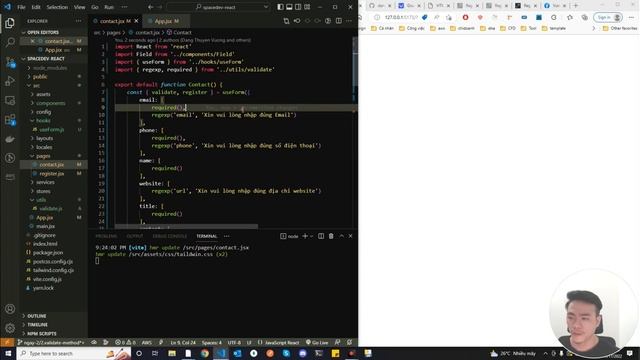Open package.json in the explorer

48,253
